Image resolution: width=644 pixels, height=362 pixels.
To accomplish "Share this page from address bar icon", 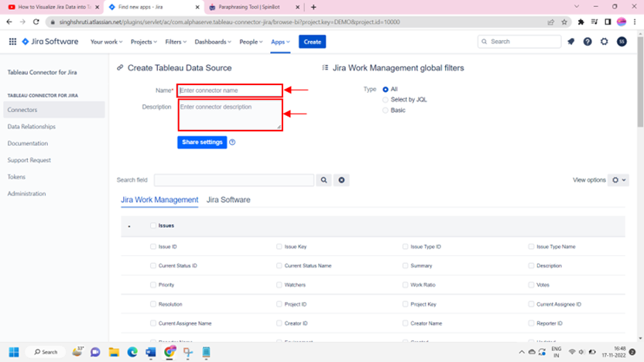I will 551,22.
